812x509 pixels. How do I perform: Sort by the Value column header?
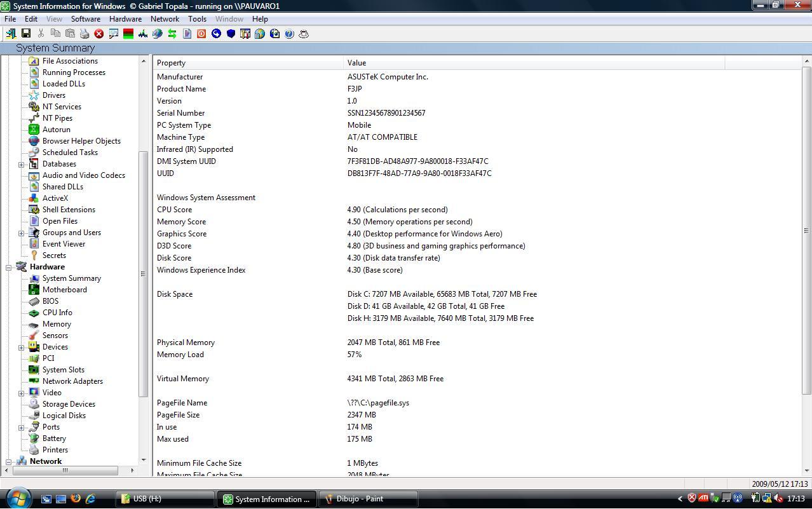[534, 63]
